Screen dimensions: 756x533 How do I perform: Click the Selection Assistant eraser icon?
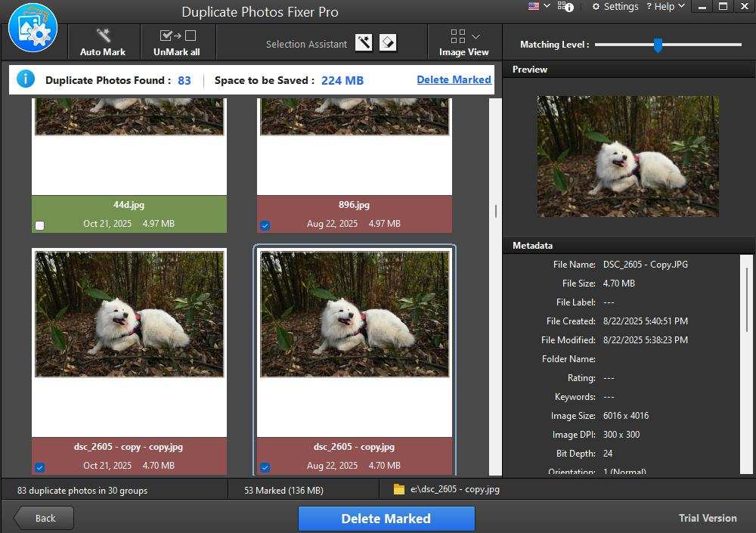pos(388,43)
